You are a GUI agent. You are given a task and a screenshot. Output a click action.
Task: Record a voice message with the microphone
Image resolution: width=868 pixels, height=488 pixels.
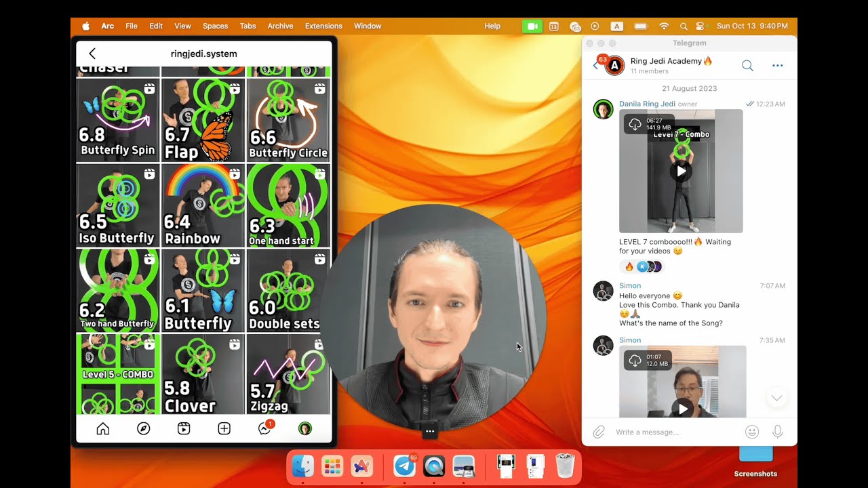click(778, 432)
